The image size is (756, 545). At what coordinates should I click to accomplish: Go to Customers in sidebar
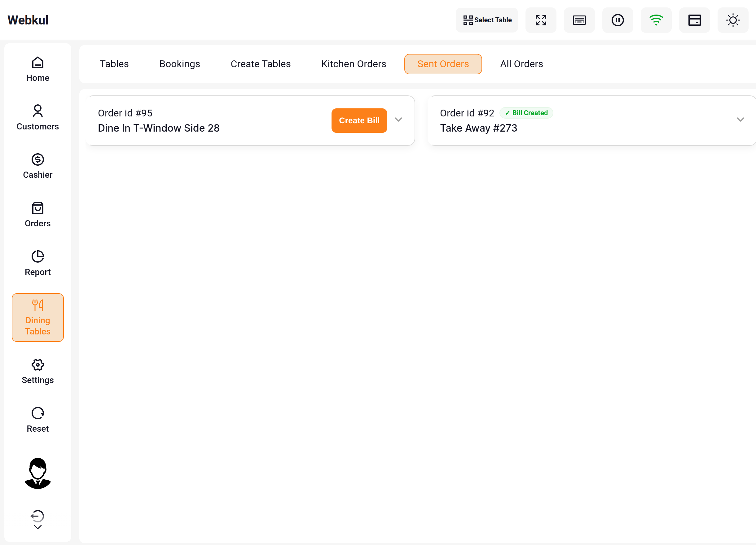(x=38, y=118)
